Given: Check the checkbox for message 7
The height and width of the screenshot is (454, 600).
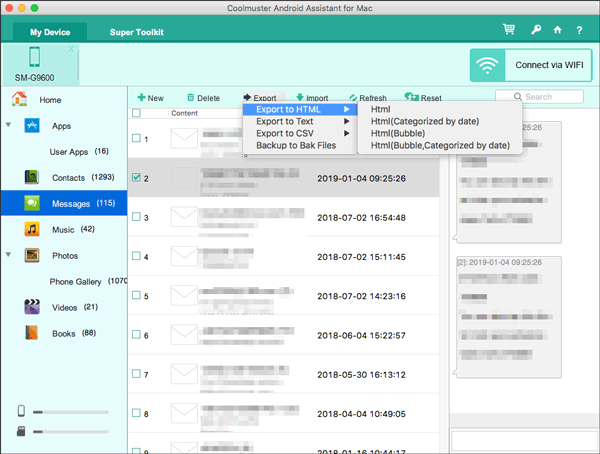Looking at the screenshot, I should [136, 373].
